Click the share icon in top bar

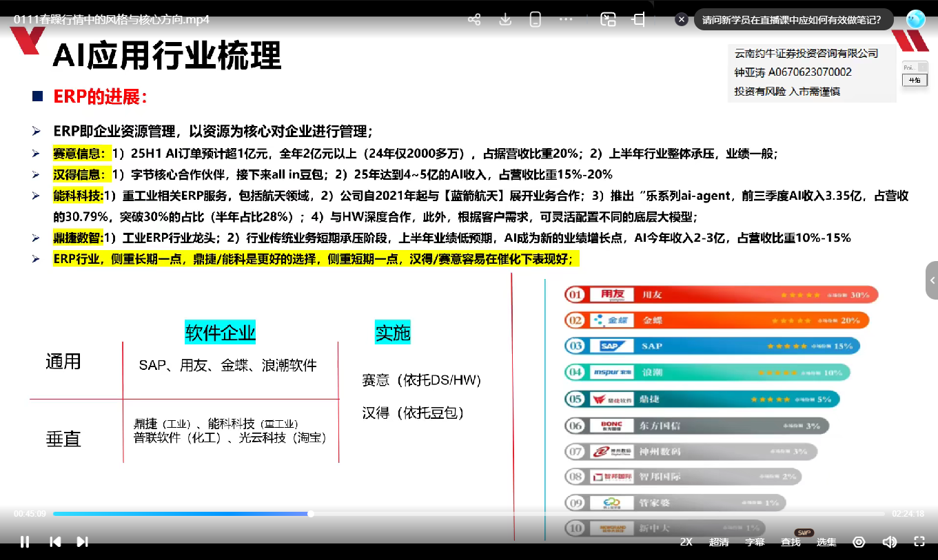point(474,19)
